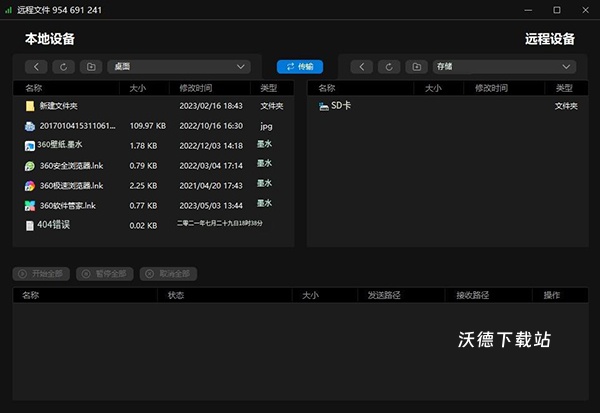Click the 2021/04/20 17:43 date

211,185
